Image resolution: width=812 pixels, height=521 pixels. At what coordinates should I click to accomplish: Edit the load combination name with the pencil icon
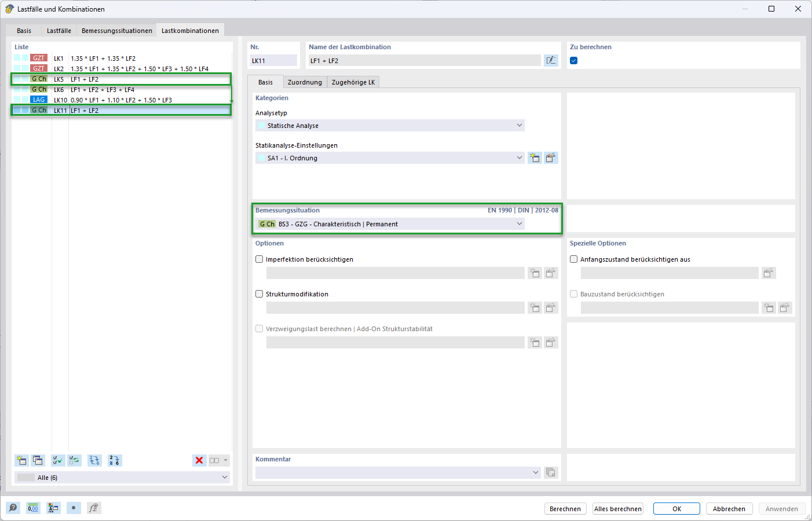tap(551, 60)
